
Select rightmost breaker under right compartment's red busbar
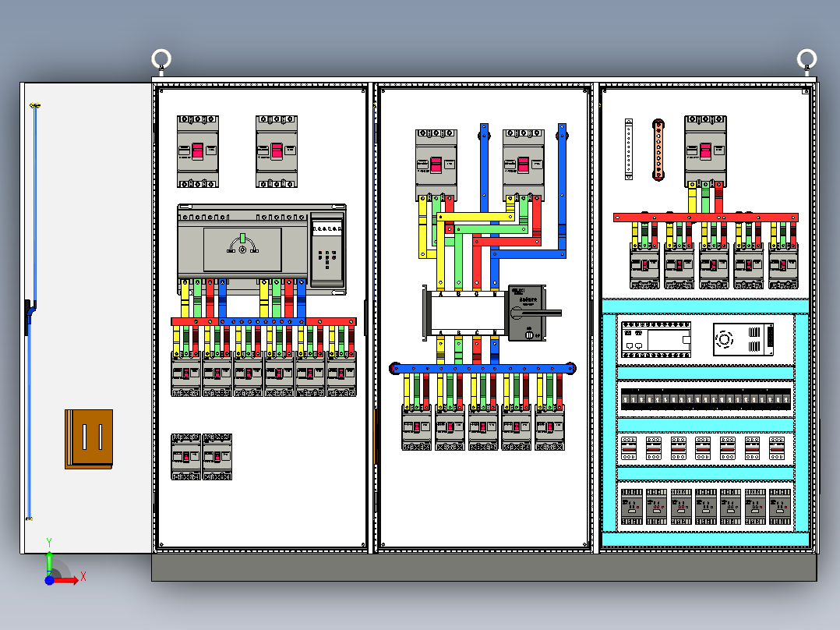783,266
